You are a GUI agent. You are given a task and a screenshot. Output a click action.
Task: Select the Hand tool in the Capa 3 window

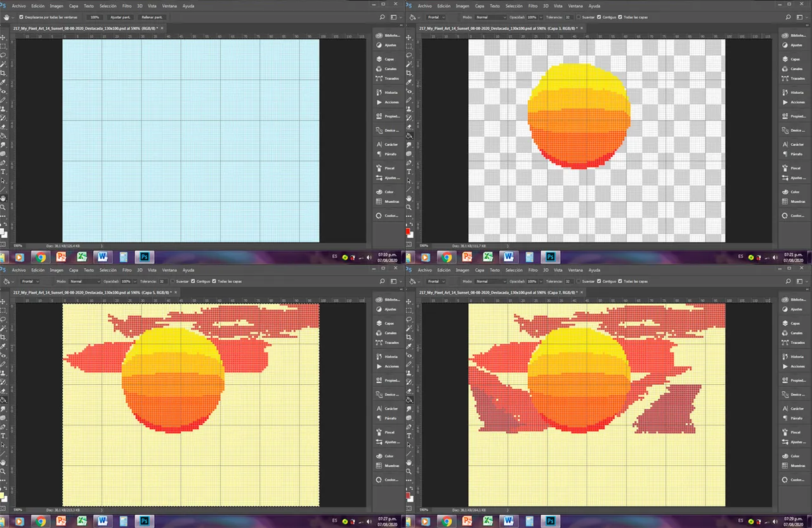pos(409,199)
